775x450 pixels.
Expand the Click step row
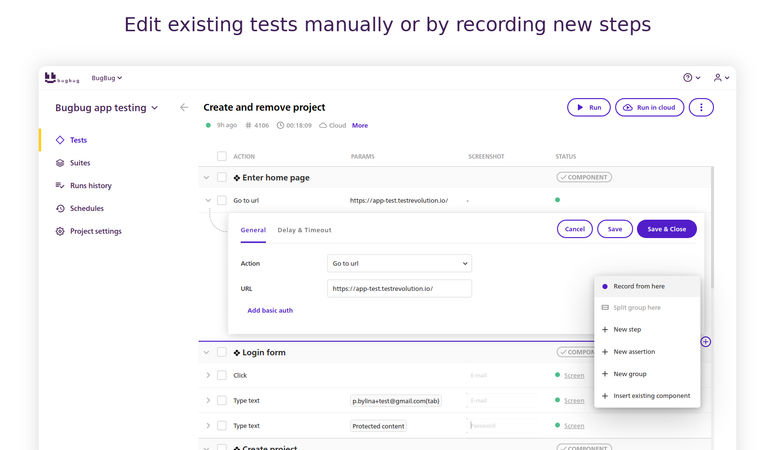tap(208, 375)
